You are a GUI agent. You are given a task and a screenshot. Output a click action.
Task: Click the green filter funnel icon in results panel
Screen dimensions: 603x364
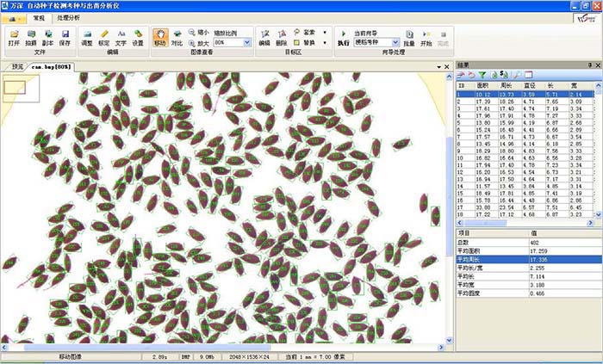[482, 76]
